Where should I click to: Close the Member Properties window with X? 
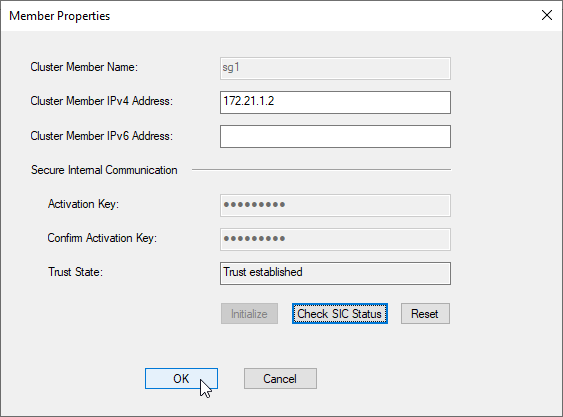click(546, 15)
